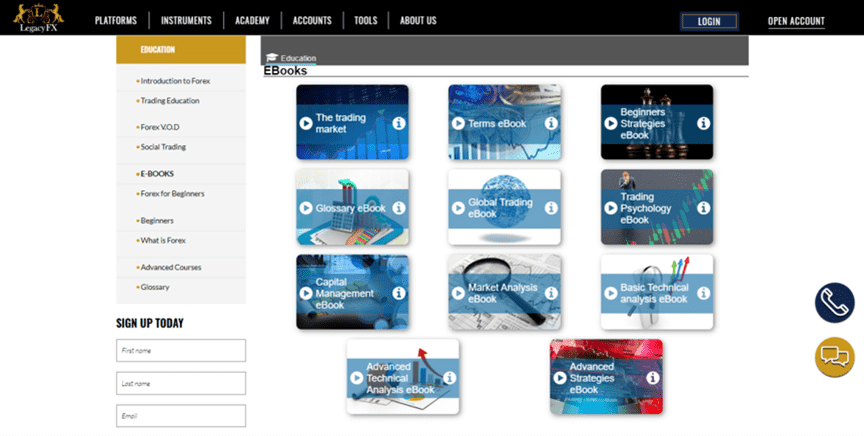
Task: Show info for Global Trading eBook
Action: click(551, 208)
